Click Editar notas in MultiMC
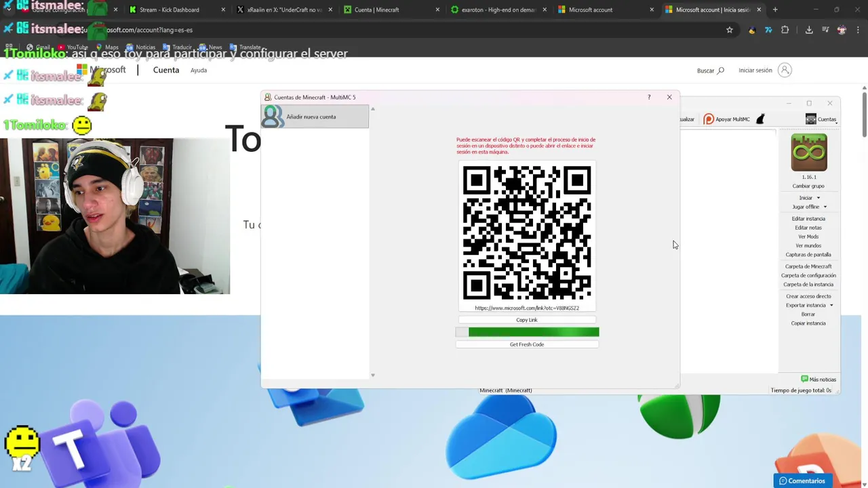This screenshot has height=488, width=868. click(x=808, y=228)
